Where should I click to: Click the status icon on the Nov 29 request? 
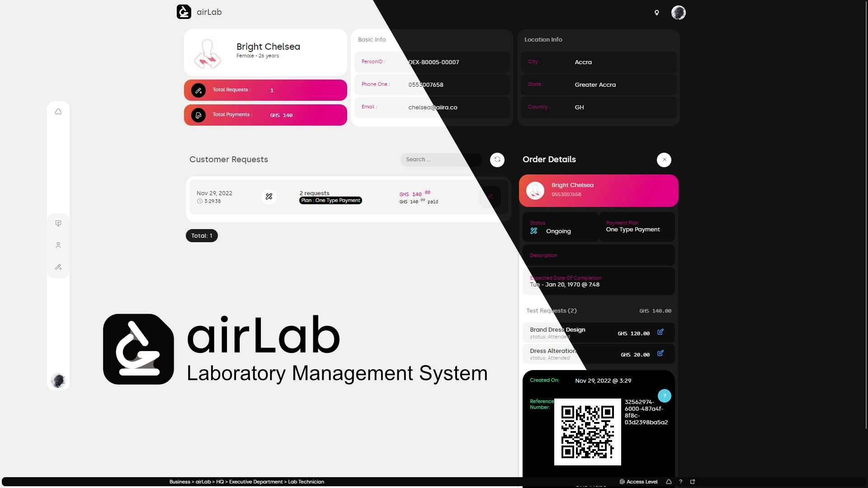coord(269,197)
